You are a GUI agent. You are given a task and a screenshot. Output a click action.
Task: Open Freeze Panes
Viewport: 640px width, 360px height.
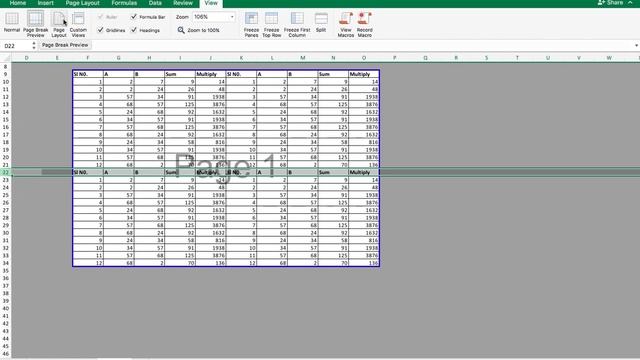(251, 24)
